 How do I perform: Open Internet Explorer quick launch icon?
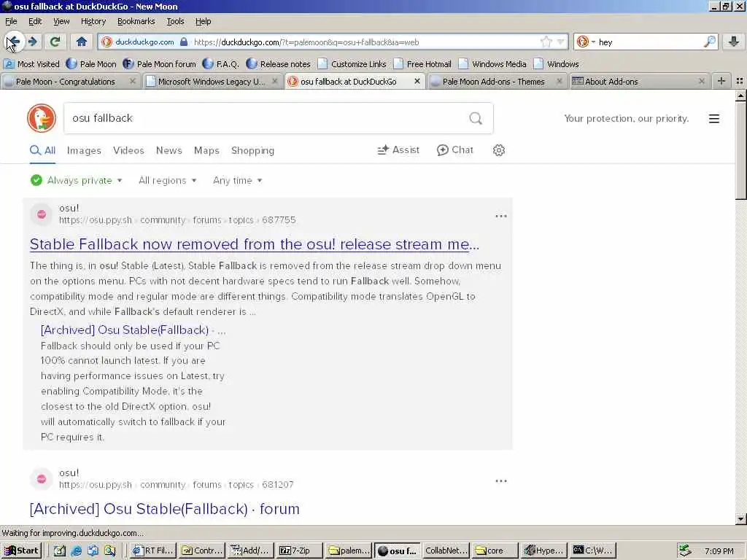point(76,551)
